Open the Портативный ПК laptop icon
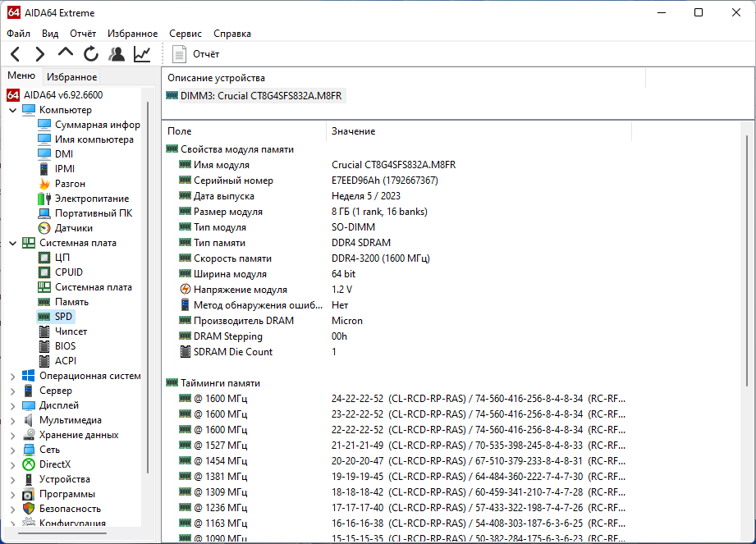The height and width of the screenshot is (544, 756). coord(44,213)
